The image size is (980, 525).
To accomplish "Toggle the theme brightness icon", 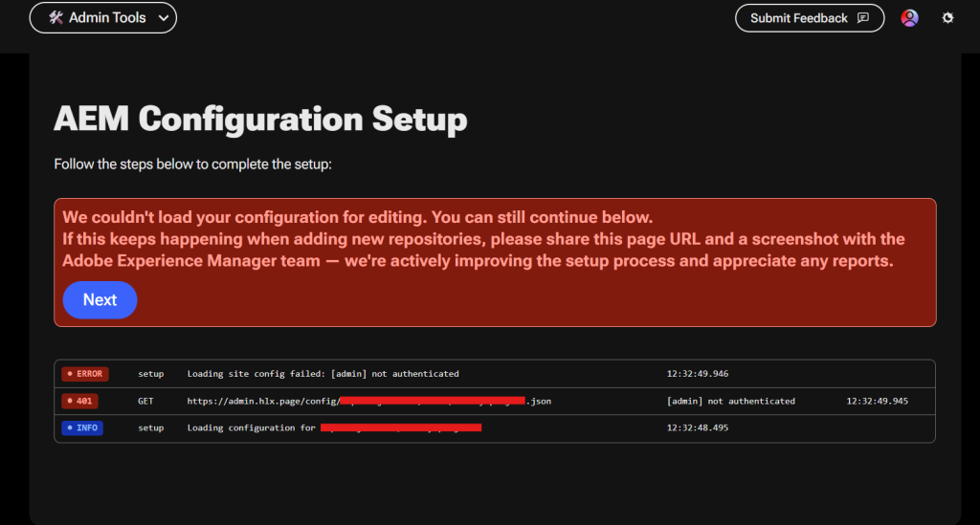I will (947, 18).
